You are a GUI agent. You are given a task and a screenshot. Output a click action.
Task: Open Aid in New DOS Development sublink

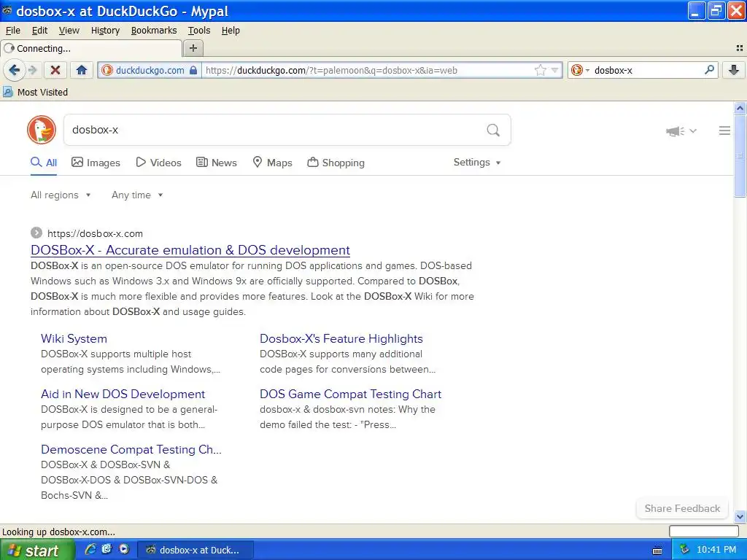pyautogui.click(x=123, y=394)
